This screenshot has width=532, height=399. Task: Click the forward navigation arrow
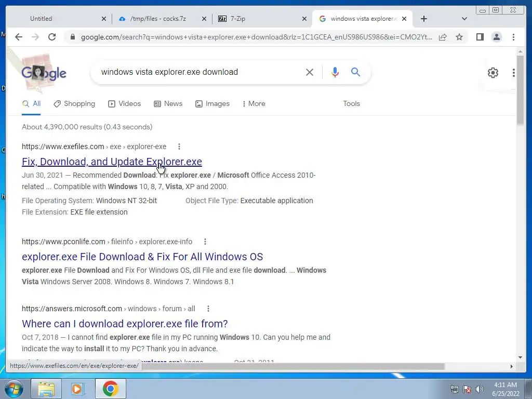[x=35, y=37]
